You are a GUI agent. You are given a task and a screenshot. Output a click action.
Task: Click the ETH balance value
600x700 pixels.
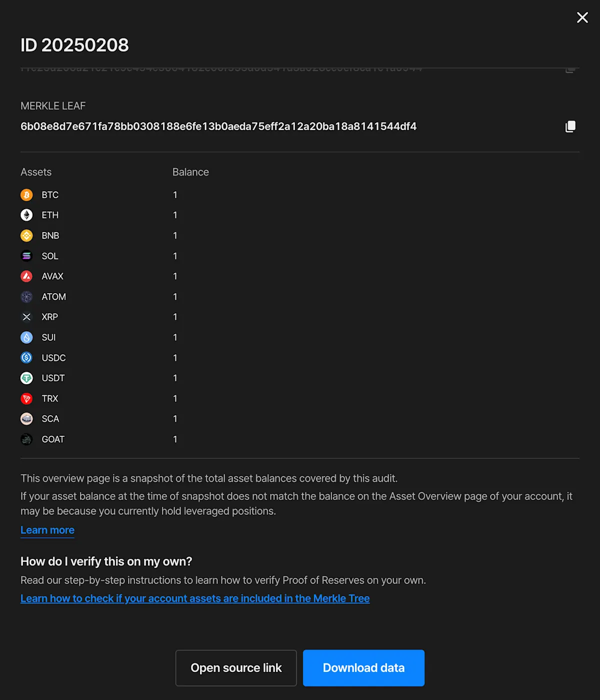pos(175,215)
